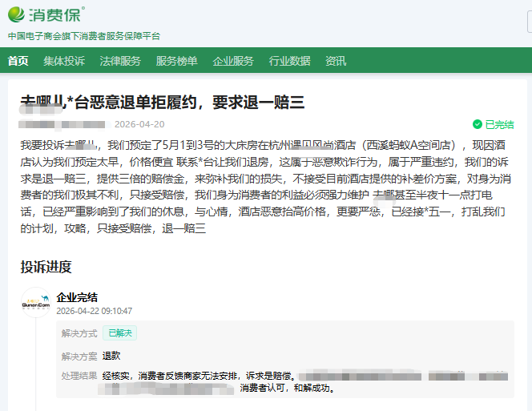Viewport: 532px width, 411px height.
Task: Click the 已解决 resolution tag
Action: click(119, 332)
